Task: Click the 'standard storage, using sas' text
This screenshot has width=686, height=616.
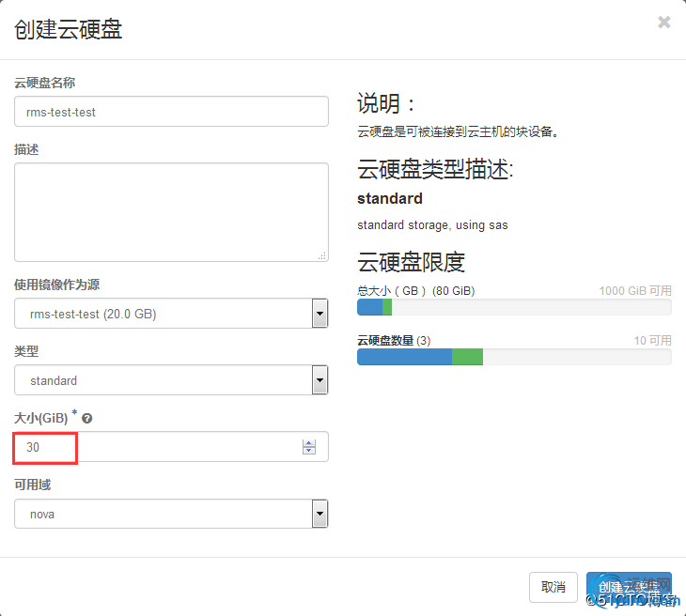Action: 432,225
